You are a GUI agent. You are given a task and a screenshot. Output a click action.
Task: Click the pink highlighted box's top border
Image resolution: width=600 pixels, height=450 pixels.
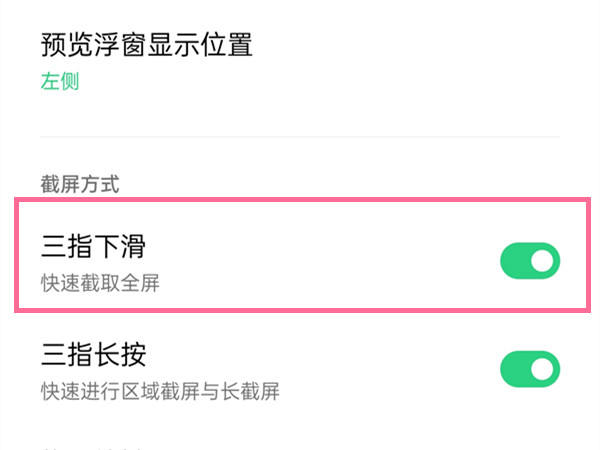point(300,200)
